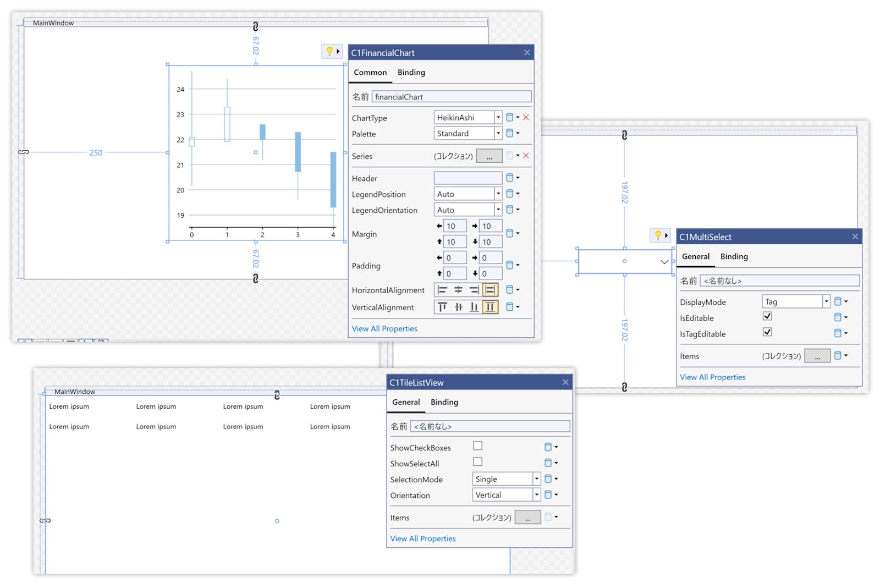
Task: Uncheck the IsTagEditable checkbox
Action: point(767,332)
